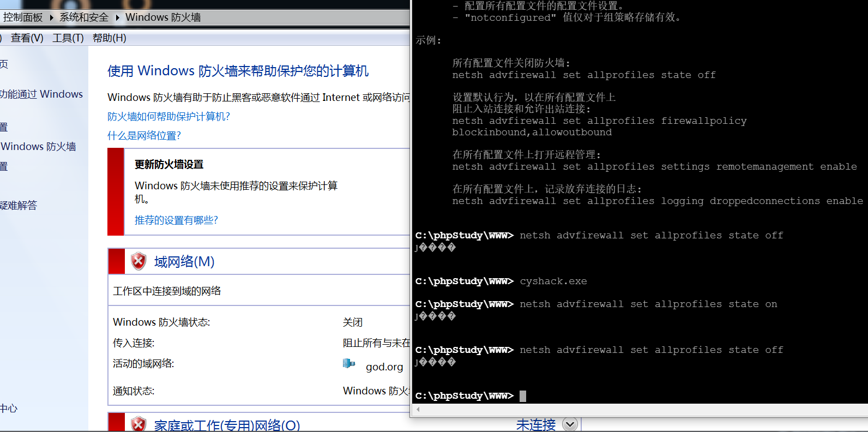868x432 pixels.
Task: Click the 在所有配置文件上打开远程管理: console line
Action: pos(527,155)
